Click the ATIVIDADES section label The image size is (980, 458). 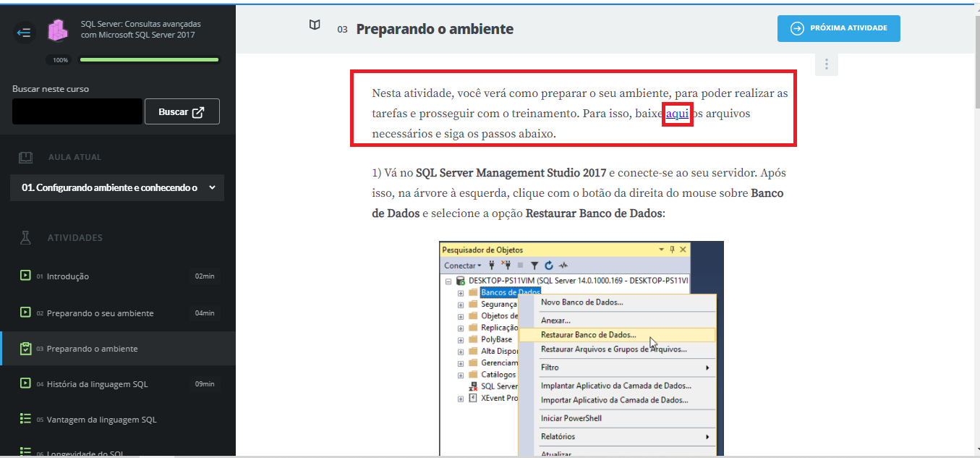tap(75, 237)
